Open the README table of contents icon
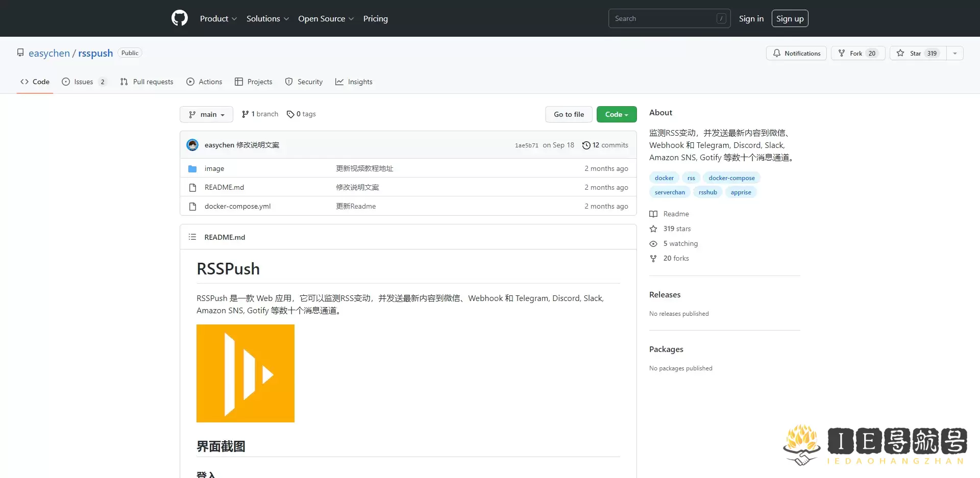The image size is (980, 478). click(x=192, y=237)
